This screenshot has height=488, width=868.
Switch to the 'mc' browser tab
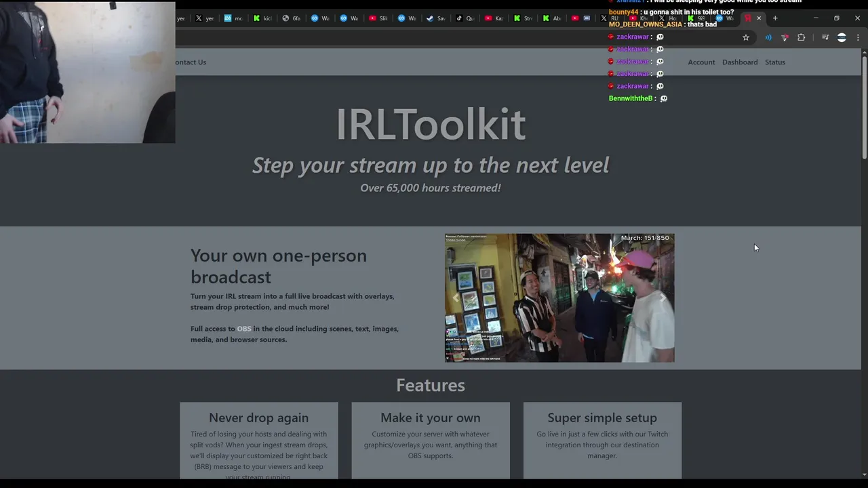(x=233, y=18)
